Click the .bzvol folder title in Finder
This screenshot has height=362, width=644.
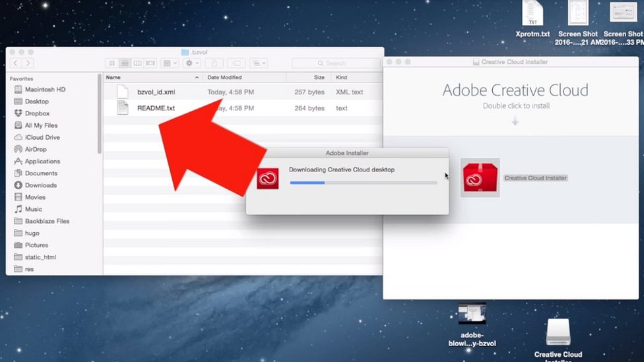(x=195, y=52)
